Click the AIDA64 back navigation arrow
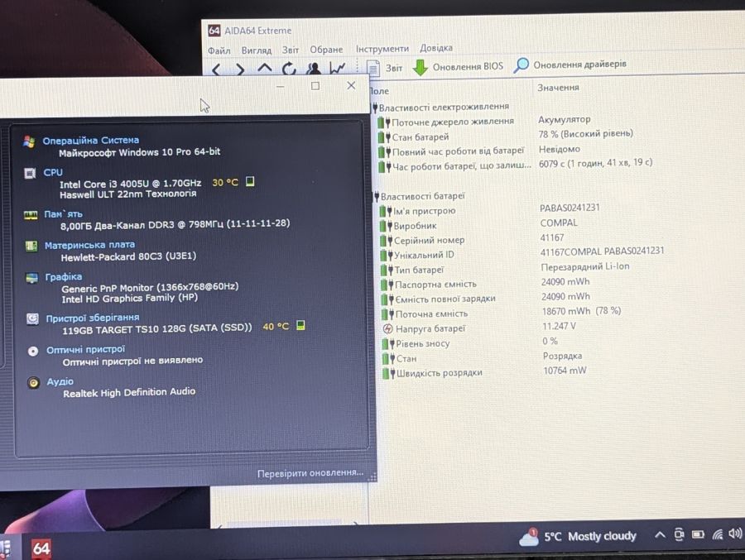 click(x=216, y=70)
